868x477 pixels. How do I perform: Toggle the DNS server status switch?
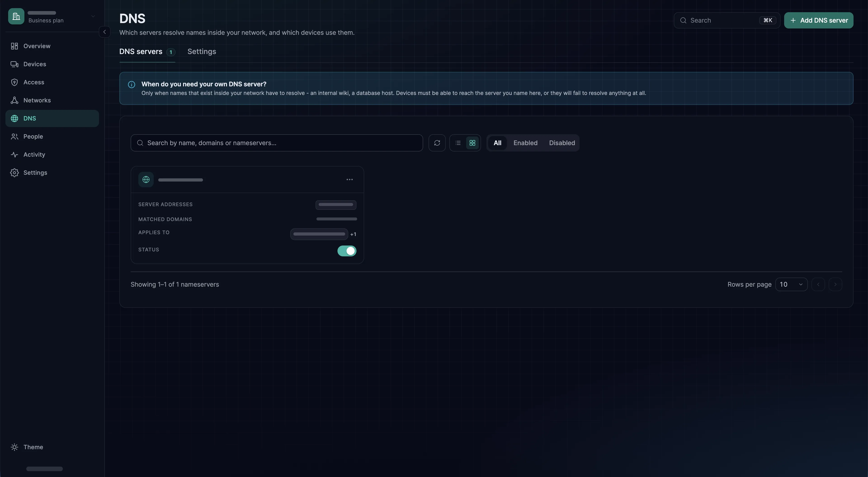pyautogui.click(x=347, y=251)
